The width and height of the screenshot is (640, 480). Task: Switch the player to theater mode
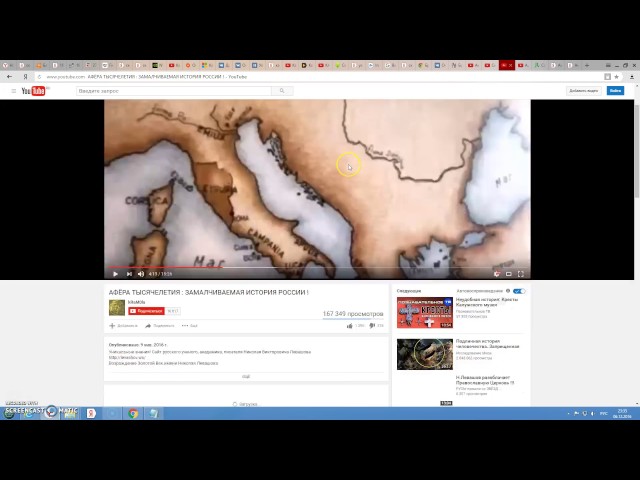tap(509, 273)
